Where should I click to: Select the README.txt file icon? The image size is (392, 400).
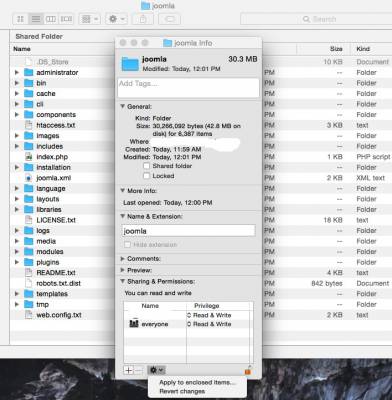pos(29,273)
